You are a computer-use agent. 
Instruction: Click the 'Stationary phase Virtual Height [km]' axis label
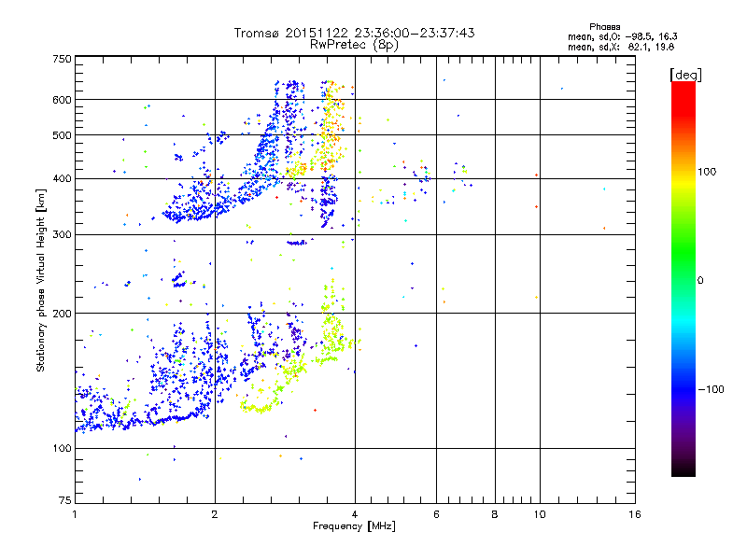pos(41,280)
